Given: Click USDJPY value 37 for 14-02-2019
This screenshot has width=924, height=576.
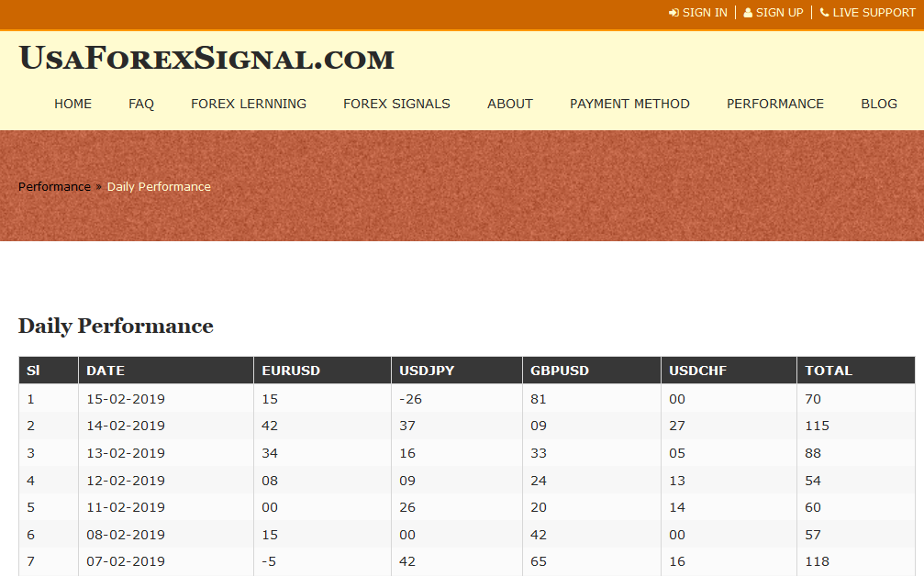Looking at the screenshot, I should [x=407, y=426].
